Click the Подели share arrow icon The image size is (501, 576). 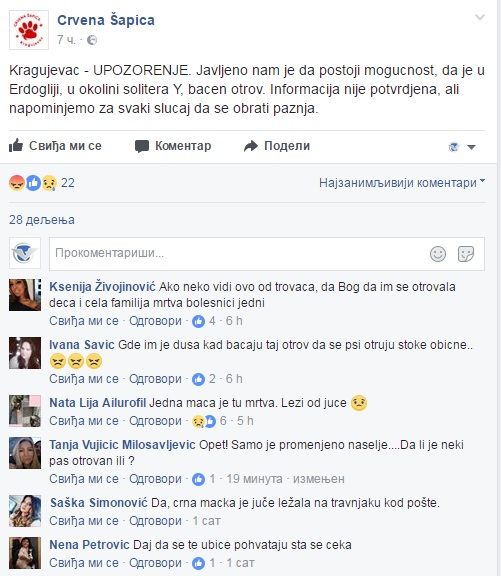[x=251, y=146]
